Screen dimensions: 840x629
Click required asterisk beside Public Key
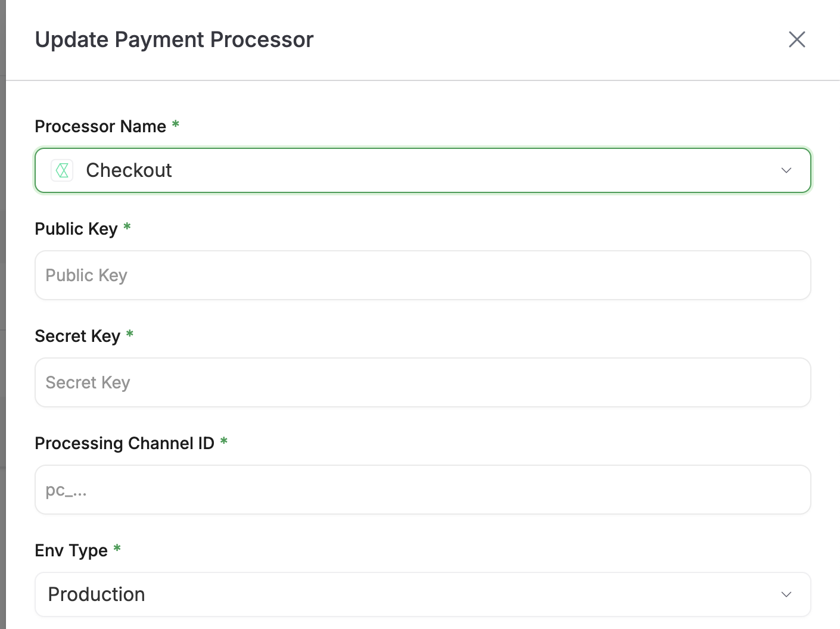127,228
